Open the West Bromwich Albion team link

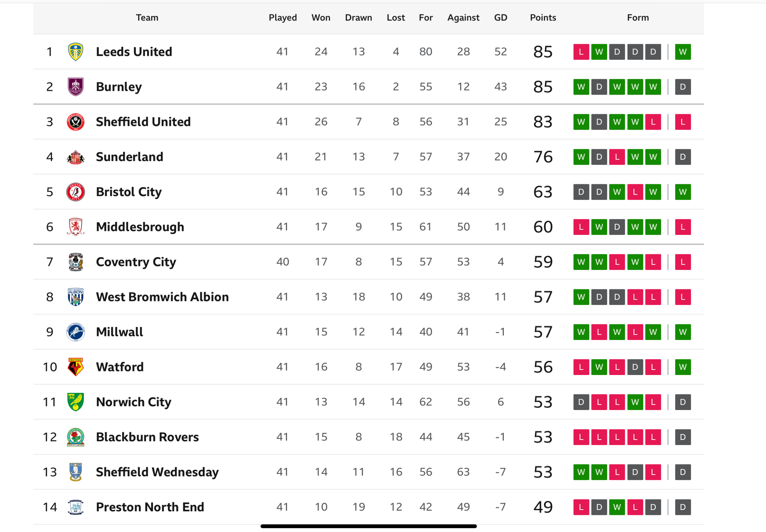(x=162, y=297)
